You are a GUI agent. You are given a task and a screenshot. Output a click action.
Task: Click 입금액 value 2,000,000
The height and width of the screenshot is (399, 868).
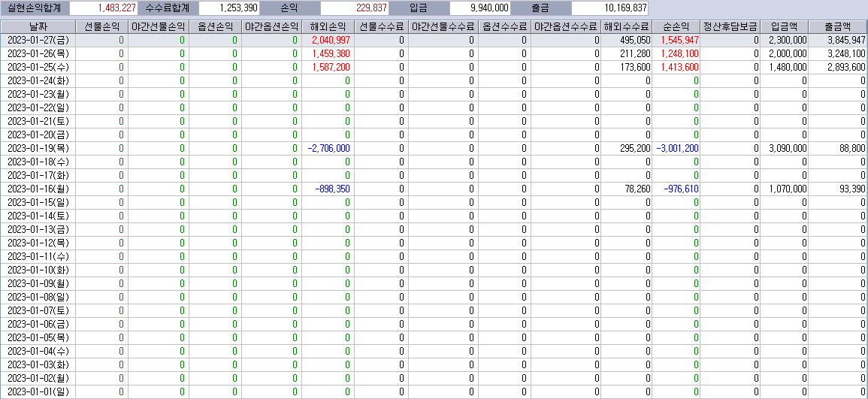coord(788,53)
